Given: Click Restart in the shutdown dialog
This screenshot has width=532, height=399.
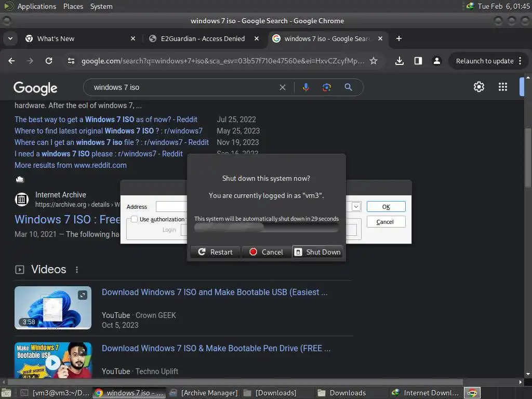Looking at the screenshot, I should point(216,252).
